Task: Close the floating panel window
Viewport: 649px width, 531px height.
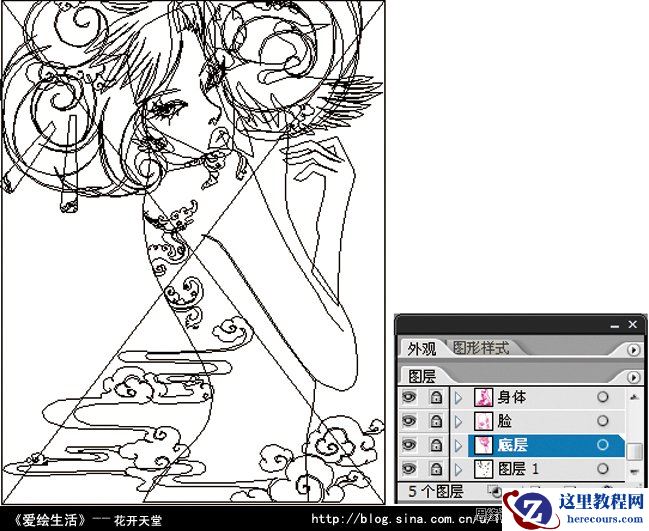Action: pyautogui.click(x=632, y=324)
